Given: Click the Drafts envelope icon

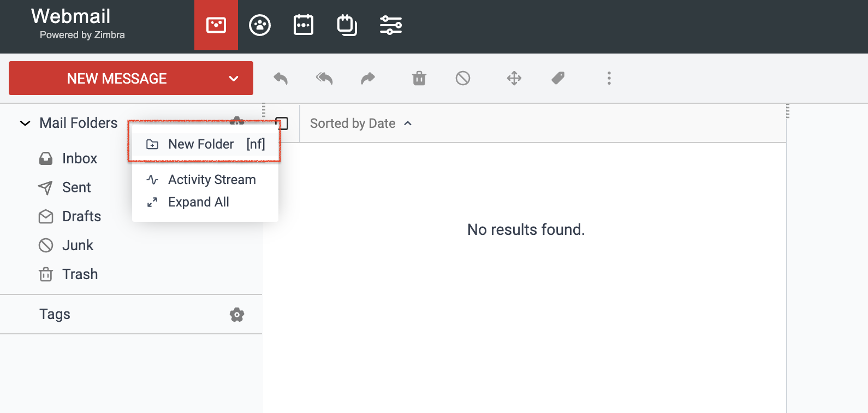Looking at the screenshot, I should click(x=46, y=216).
